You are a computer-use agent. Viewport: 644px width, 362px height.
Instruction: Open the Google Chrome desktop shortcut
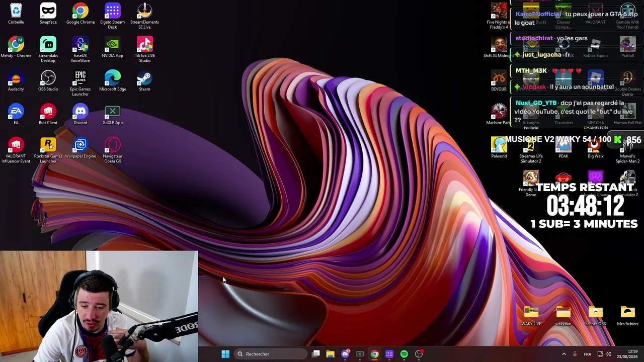pyautogui.click(x=80, y=14)
